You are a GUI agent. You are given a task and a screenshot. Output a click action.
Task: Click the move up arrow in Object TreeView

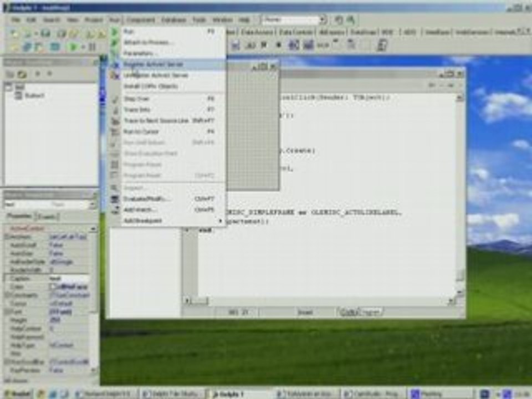(38, 74)
